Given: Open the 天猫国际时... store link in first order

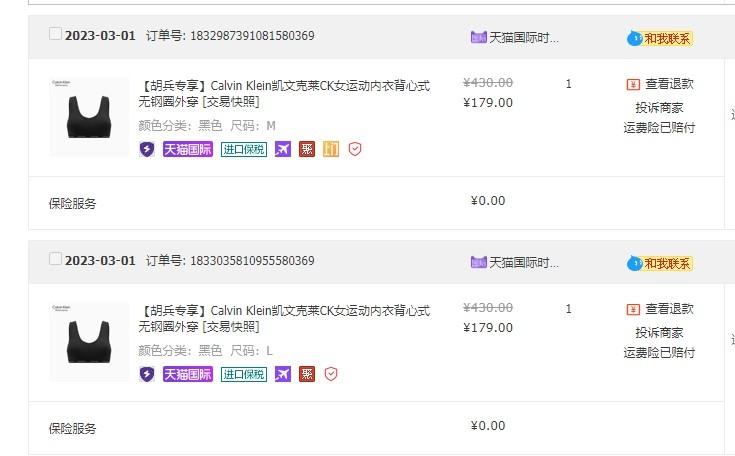Looking at the screenshot, I should coord(524,37).
